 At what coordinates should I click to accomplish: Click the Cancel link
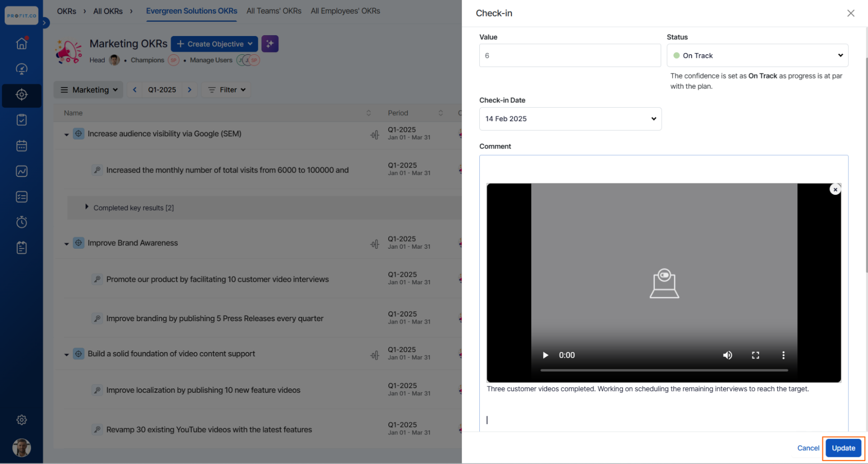808,448
